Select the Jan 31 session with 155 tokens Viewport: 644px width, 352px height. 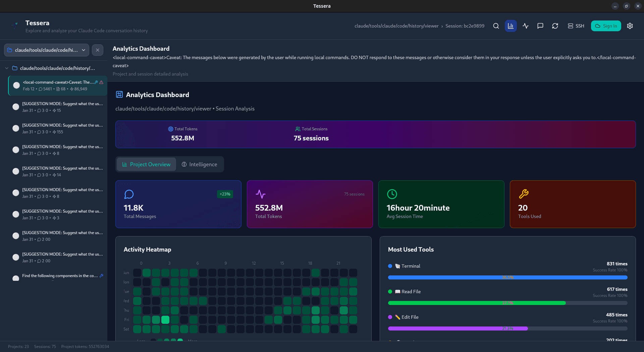58,128
